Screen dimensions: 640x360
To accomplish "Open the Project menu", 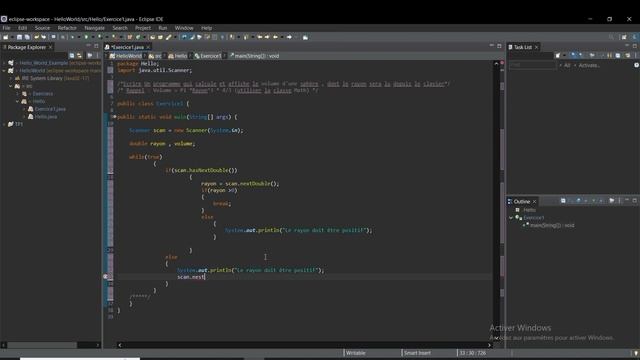I will point(143,28).
